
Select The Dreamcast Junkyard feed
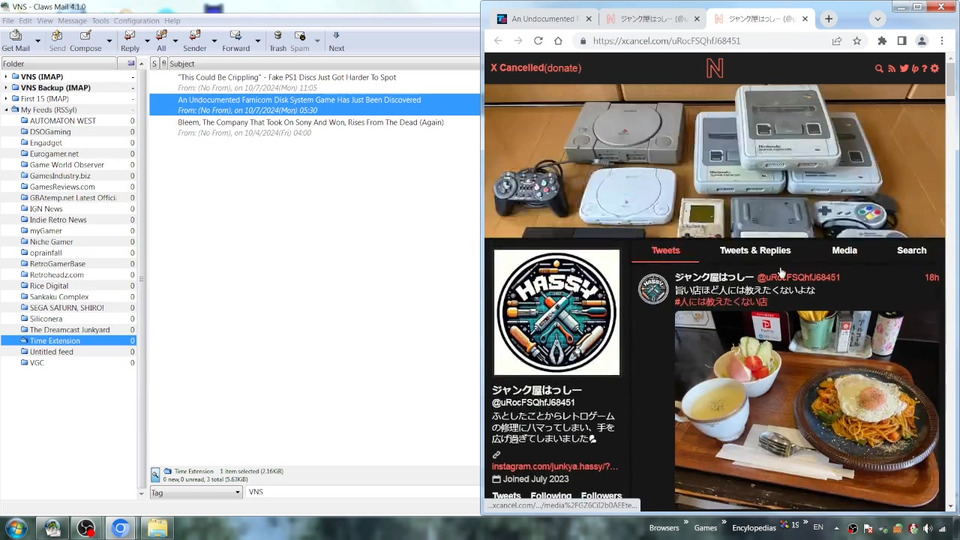point(70,329)
